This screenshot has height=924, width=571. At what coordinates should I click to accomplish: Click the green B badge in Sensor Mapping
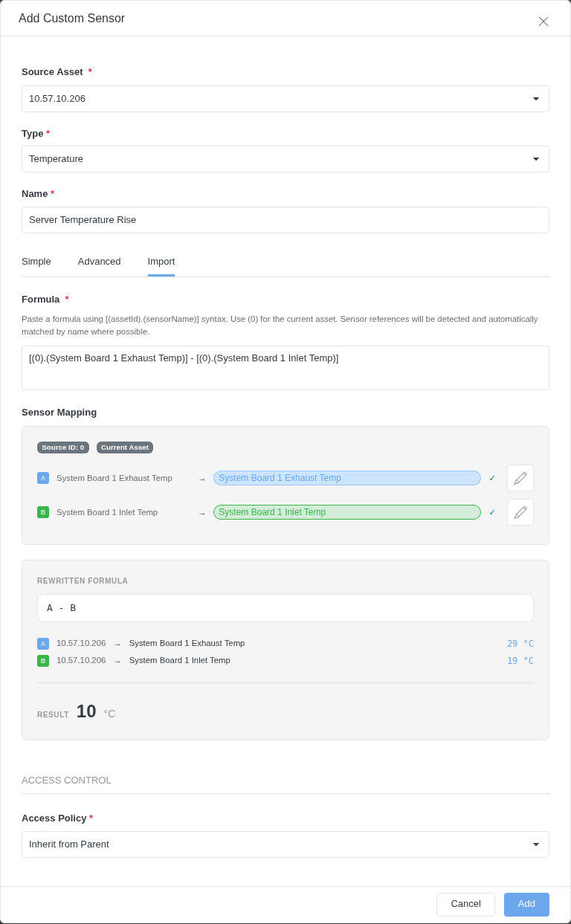[x=43, y=512]
